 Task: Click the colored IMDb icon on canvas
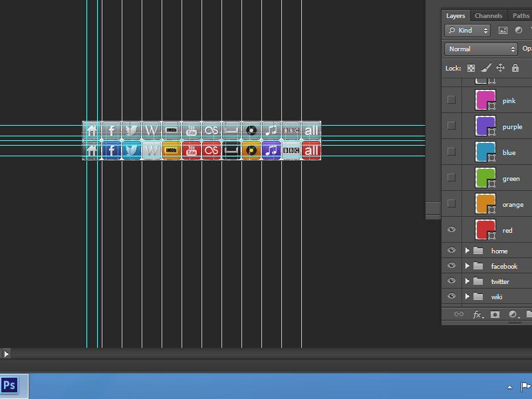(172, 150)
